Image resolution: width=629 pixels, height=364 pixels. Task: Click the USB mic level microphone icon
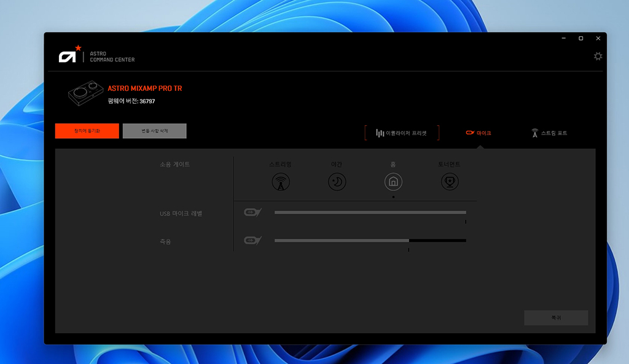[x=252, y=212]
